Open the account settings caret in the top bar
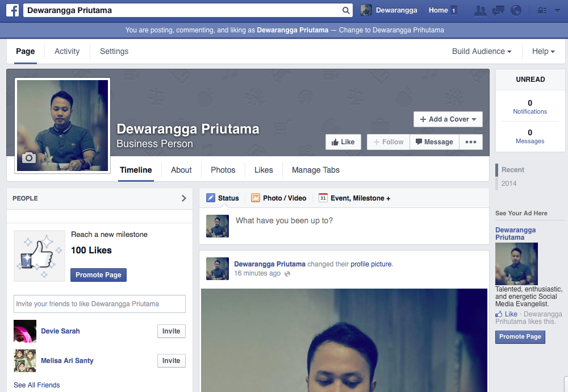The width and height of the screenshot is (568, 392). tap(558, 10)
